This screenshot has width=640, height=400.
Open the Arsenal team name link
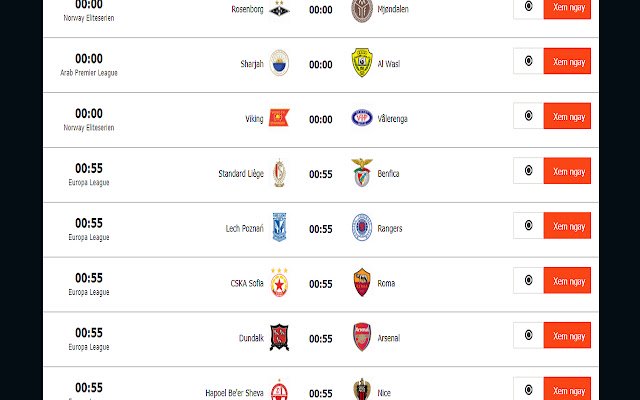click(389, 338)
